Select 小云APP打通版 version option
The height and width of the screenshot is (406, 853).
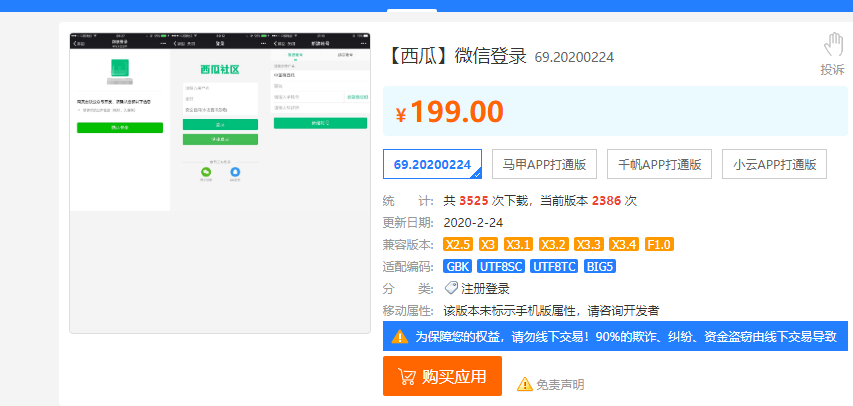click(x=774, y=164)
